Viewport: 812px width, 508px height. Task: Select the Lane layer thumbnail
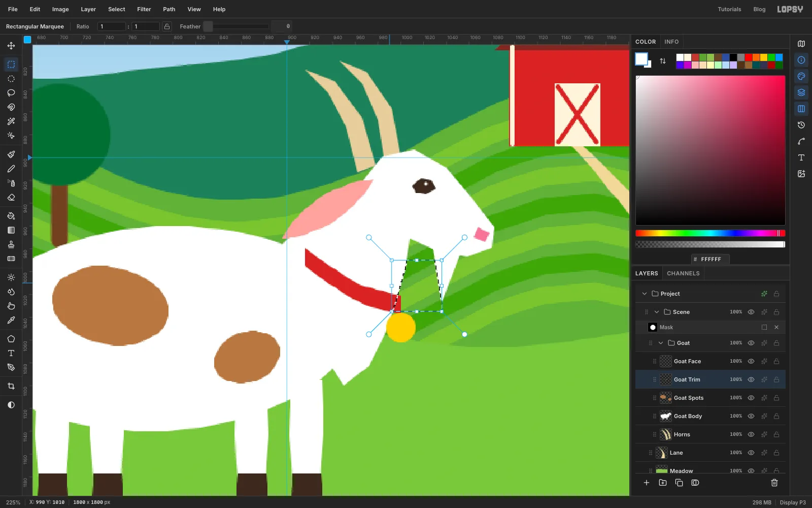point(662,453)
